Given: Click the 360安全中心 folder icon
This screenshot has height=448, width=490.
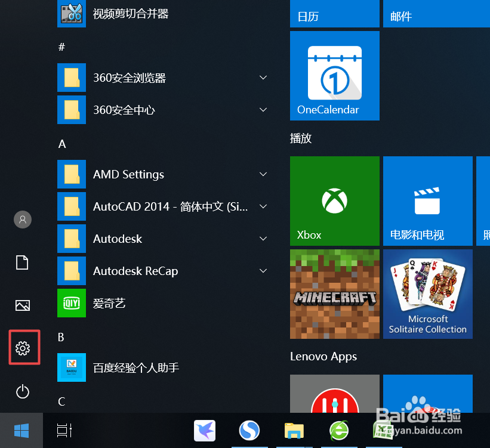Looking at the screenshot, I should point(72,110).
